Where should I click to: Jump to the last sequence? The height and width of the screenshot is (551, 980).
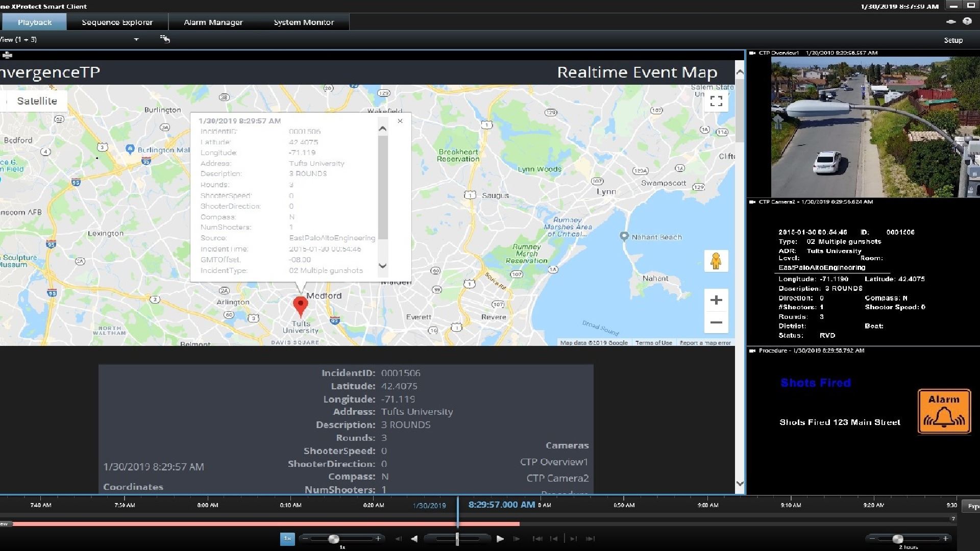(x=591, y=539)
